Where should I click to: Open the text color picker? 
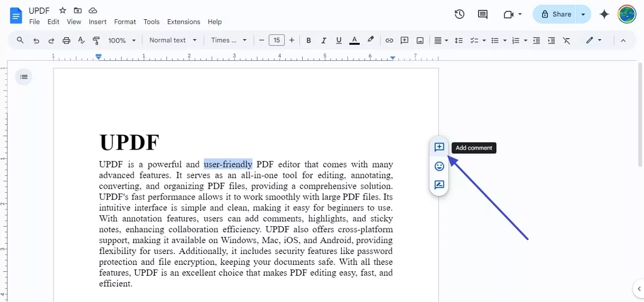(x=354, y=41)
